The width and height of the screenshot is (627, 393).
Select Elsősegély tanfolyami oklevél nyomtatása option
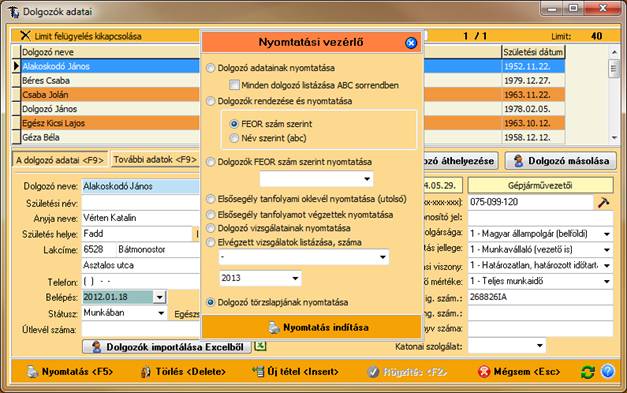[x=210, y=199]
